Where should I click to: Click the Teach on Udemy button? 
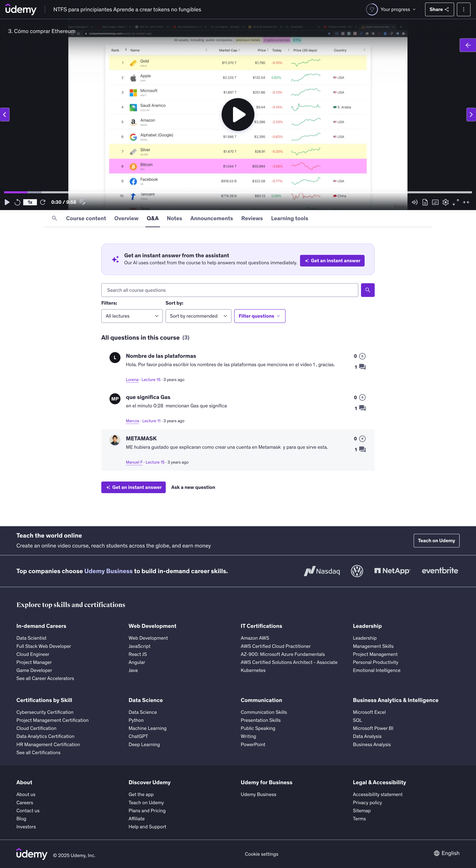click(436, 541)
